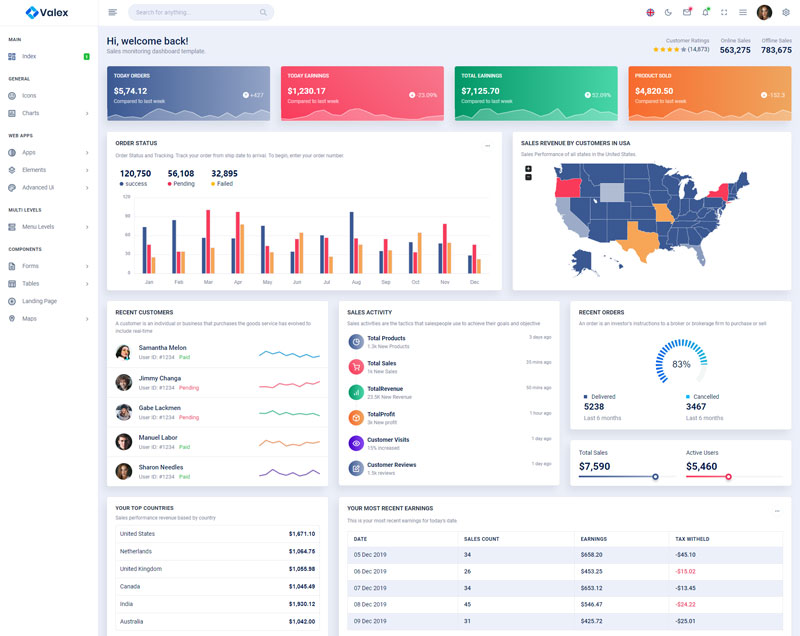This screenshot has height=636, width=800.
Task: Toggle fullscreen mode in the top bar
Action: 724,12
